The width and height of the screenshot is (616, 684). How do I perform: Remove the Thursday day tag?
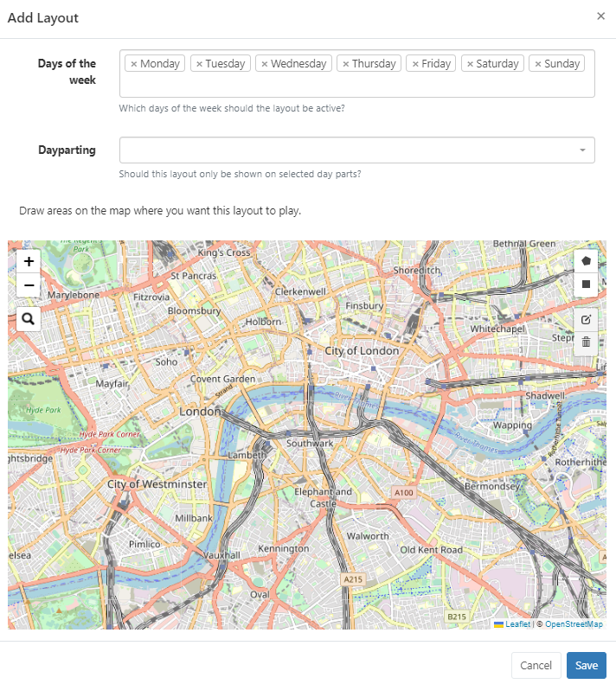(346, 64)
